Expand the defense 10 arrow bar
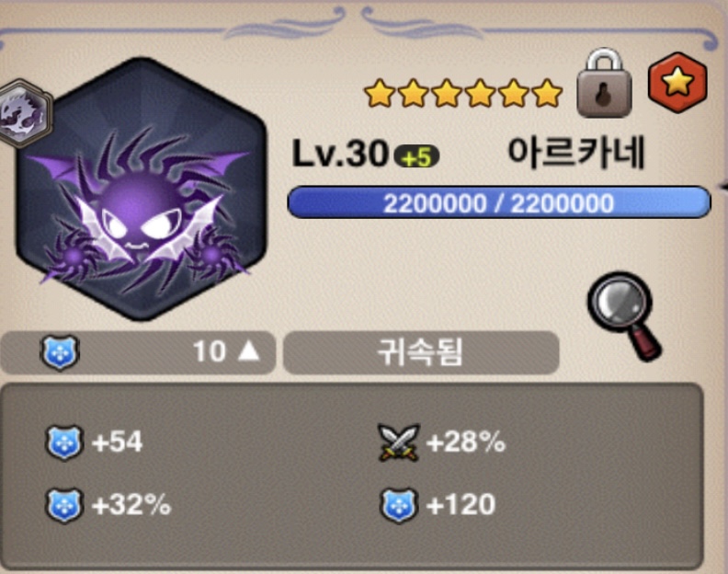Image resolution: width=728 pixels, height=574 pixels. 138,352
